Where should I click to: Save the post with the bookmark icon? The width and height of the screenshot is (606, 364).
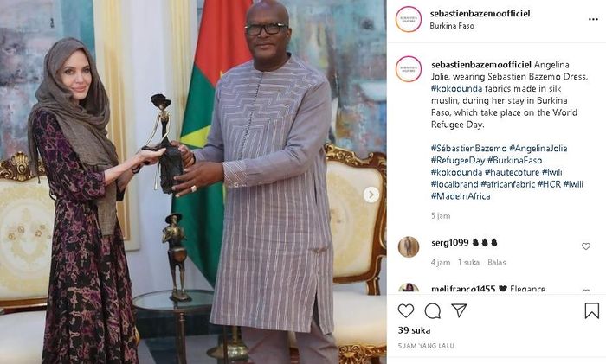coord(591,310)
